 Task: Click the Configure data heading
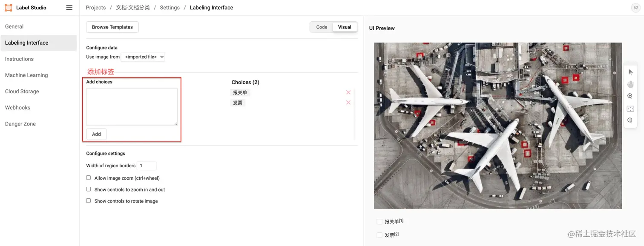click(x=102, y=48)
